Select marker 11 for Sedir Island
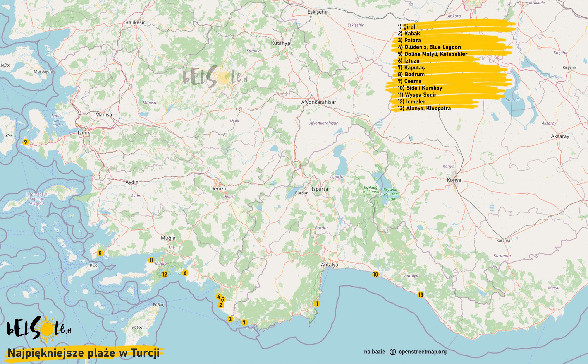The height and width of the screenshot is (364, 588). tap(151, 260)
